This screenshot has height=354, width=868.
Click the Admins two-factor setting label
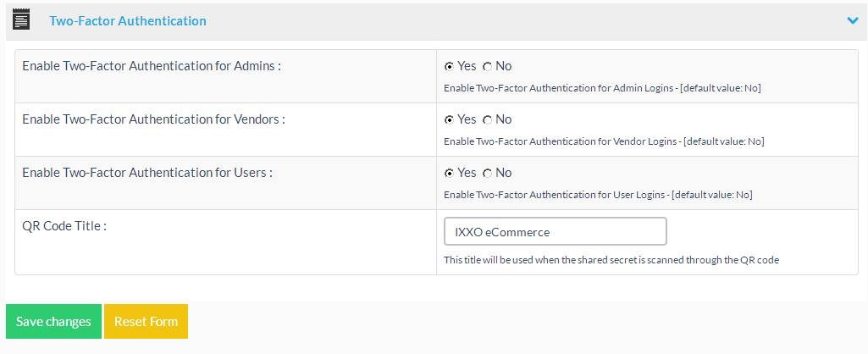coord(152,66)
